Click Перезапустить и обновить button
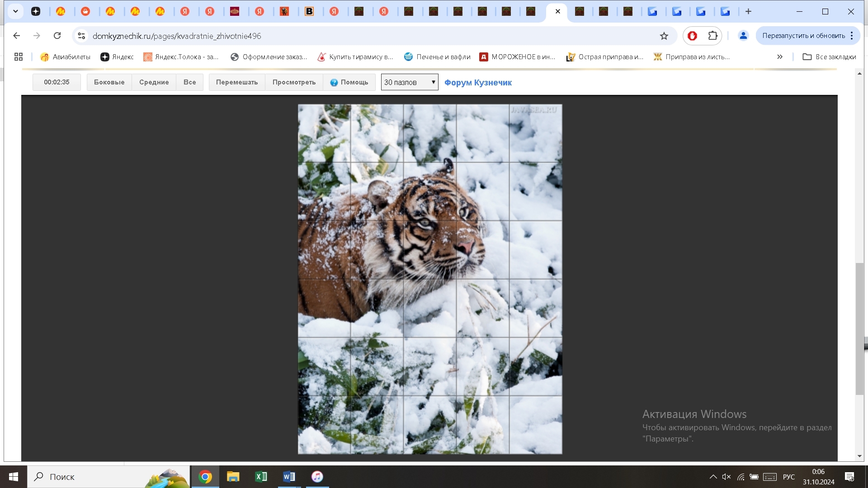The width and height of the screenshot is (868, 488). (x=803, y=36)
